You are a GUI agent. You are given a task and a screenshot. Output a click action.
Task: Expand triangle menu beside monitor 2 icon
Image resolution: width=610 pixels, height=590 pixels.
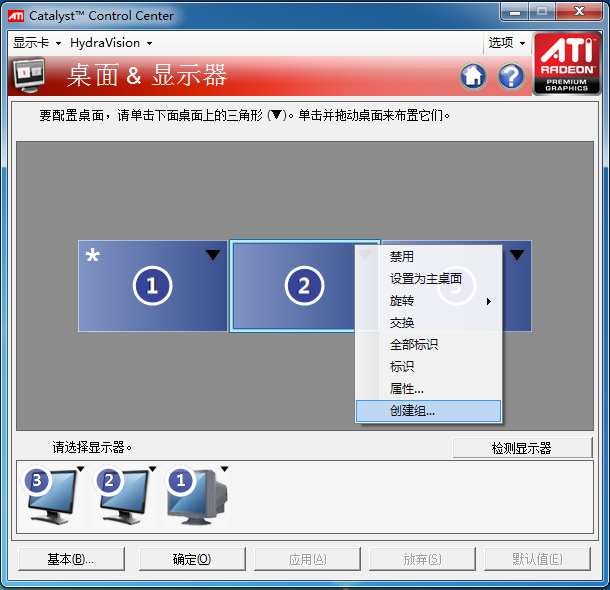tap(152, 469)
